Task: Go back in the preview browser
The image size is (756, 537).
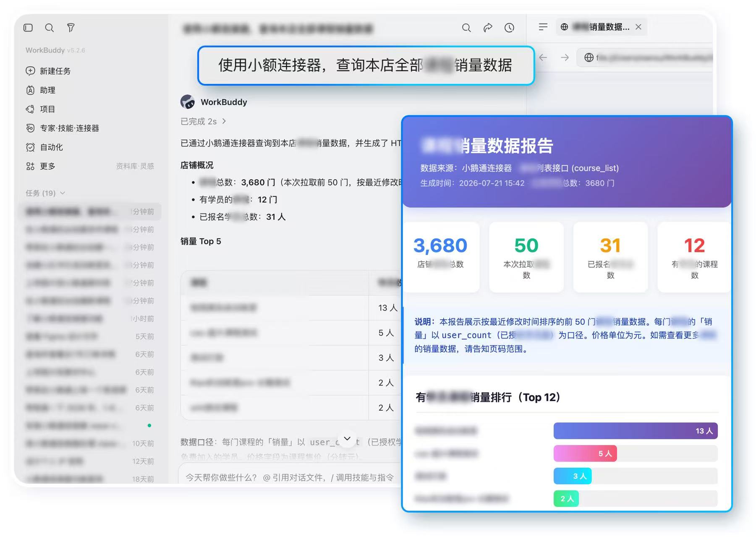Action: 543,57
